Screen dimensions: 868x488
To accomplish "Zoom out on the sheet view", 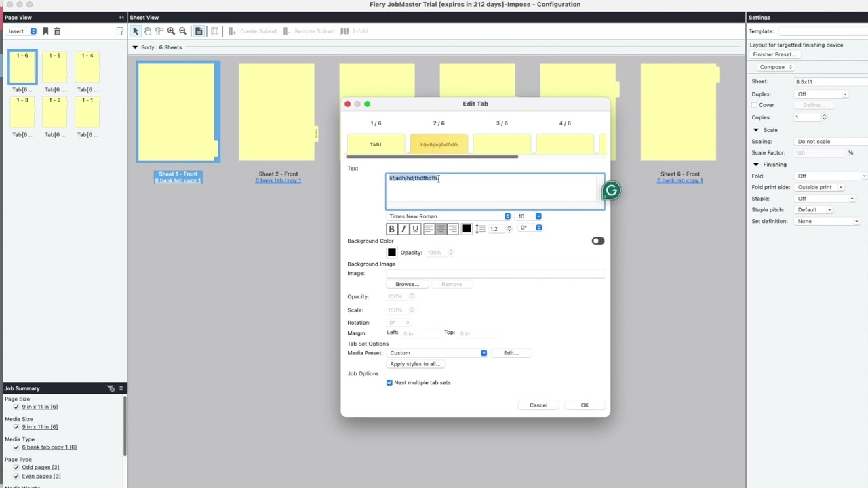I will point(182,31).
